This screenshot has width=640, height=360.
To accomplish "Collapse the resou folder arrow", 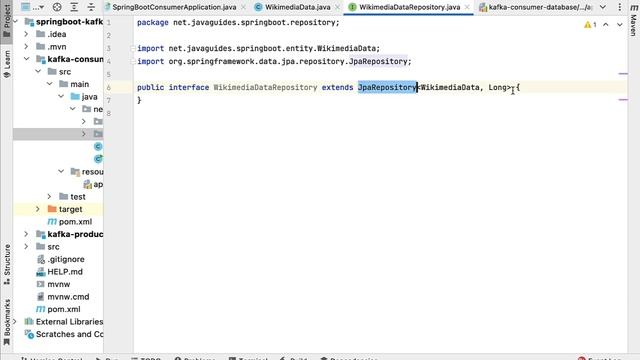I will (x=61, y=172).
